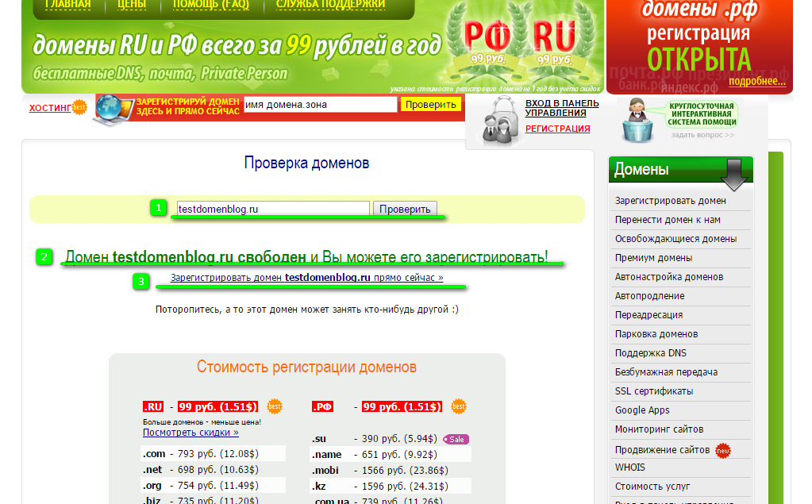Viewport: 812px width, 504px height.
Task: Click the '.mobi - 1566 руб.' price row
Action: [x=391, y=471]
